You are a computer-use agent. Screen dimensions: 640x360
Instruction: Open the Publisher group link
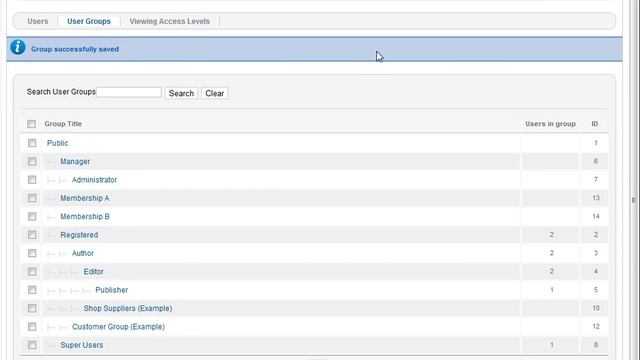click(111, 290)
